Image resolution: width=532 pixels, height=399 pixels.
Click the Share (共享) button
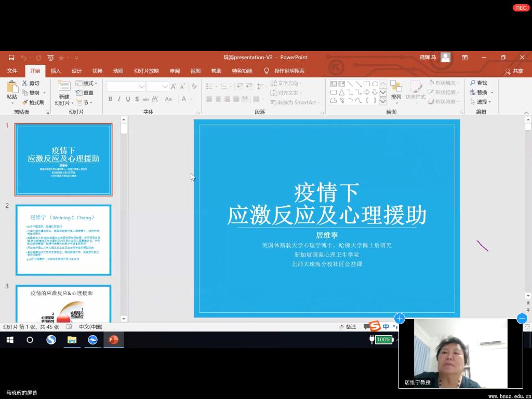[514, 71]
